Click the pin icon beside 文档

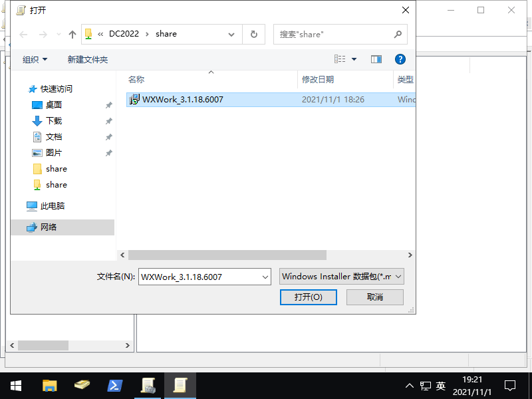point(108,137)
